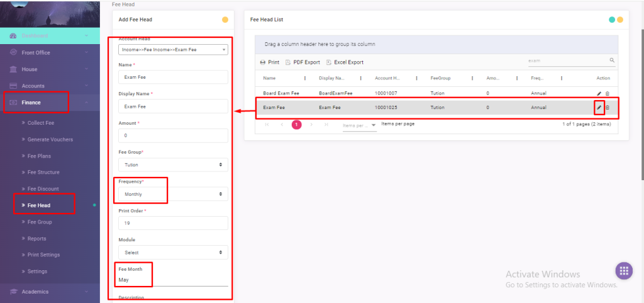
Task: Open the purple apps grid button
Action: pos(623,270)
